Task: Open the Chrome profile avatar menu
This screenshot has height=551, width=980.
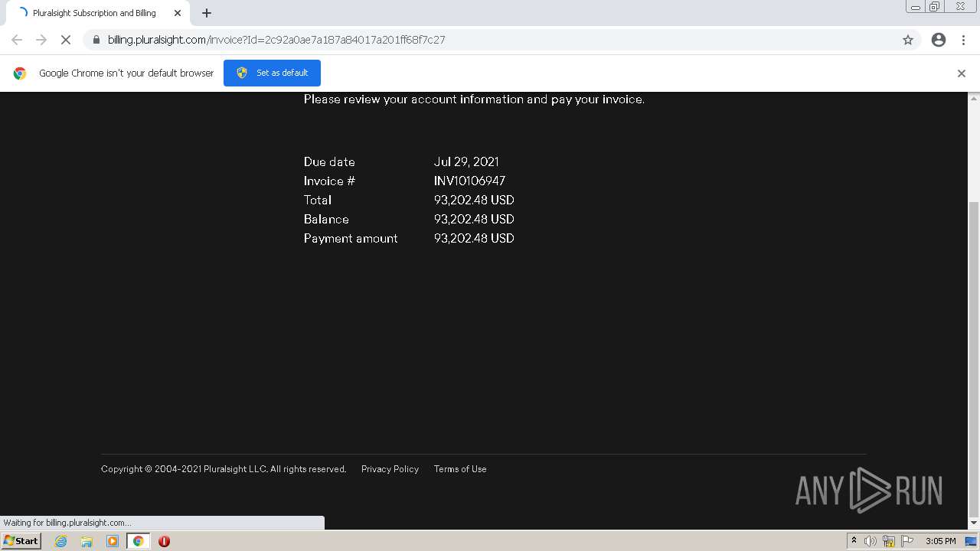Action: click(939, 40)
